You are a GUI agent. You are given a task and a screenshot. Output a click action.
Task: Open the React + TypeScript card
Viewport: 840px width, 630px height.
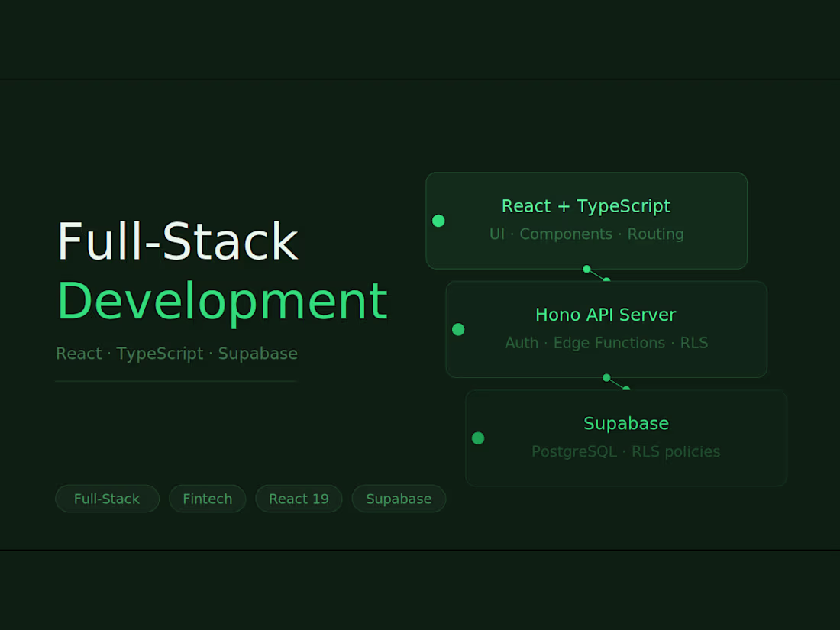[x=586, y=221]
